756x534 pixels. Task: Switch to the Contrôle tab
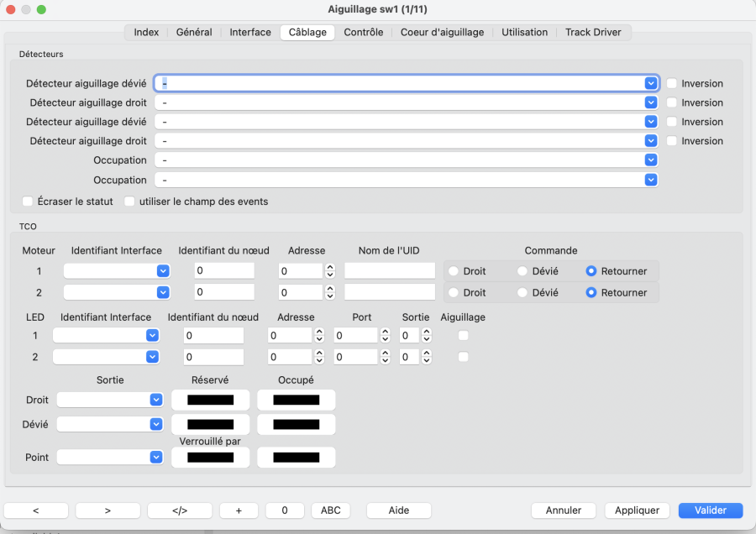tap(363, 33)
